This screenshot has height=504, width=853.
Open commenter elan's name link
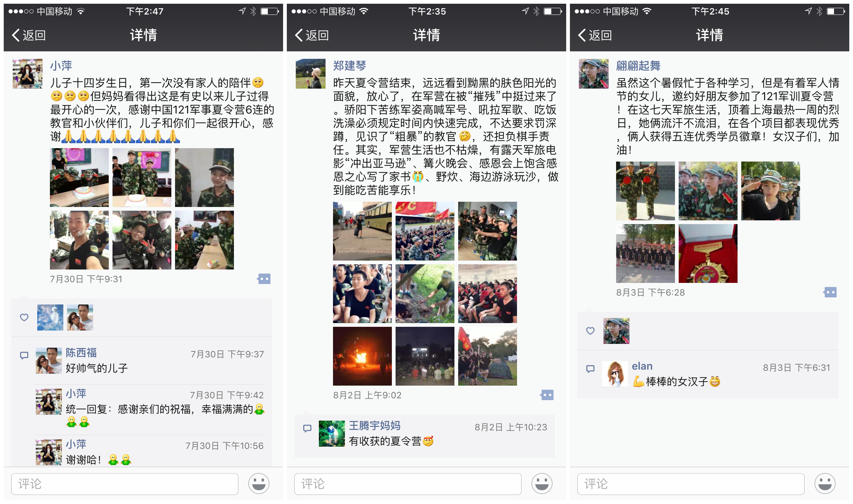click(642, 366)
